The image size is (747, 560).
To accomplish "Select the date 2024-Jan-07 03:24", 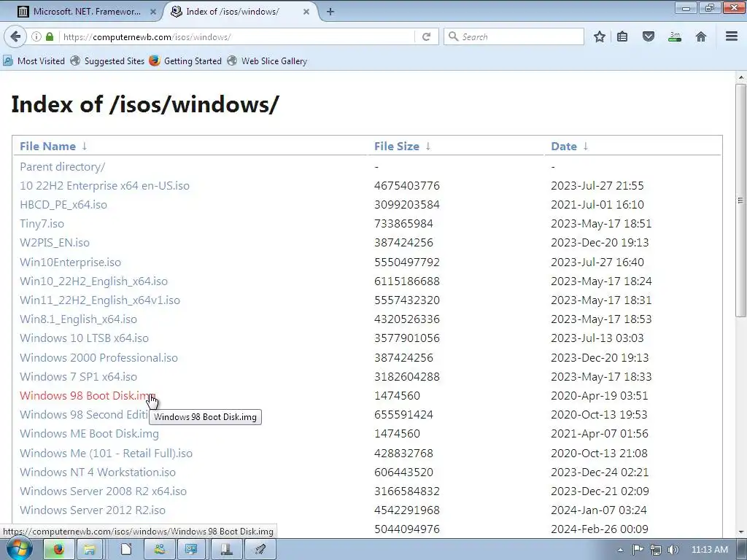I will [599, 510].
